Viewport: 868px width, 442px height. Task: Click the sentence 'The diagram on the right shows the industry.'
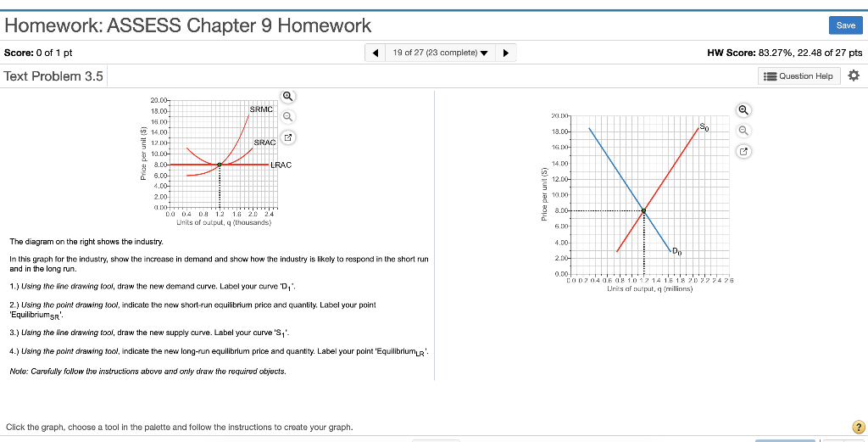click(87, 242)
